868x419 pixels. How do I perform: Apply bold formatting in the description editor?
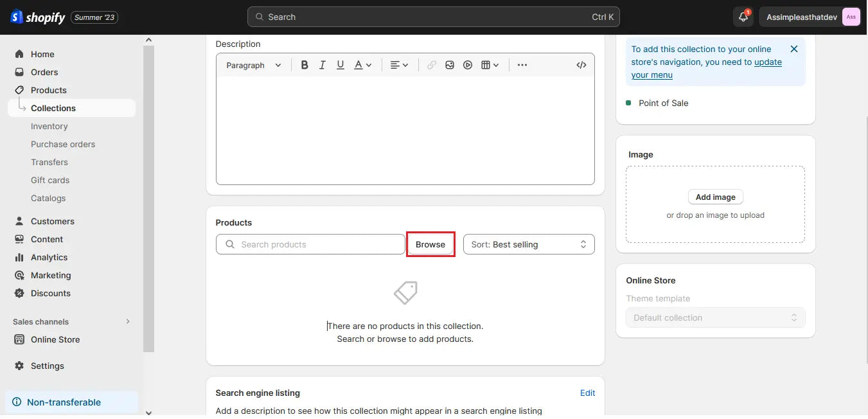tap(304, 64)
